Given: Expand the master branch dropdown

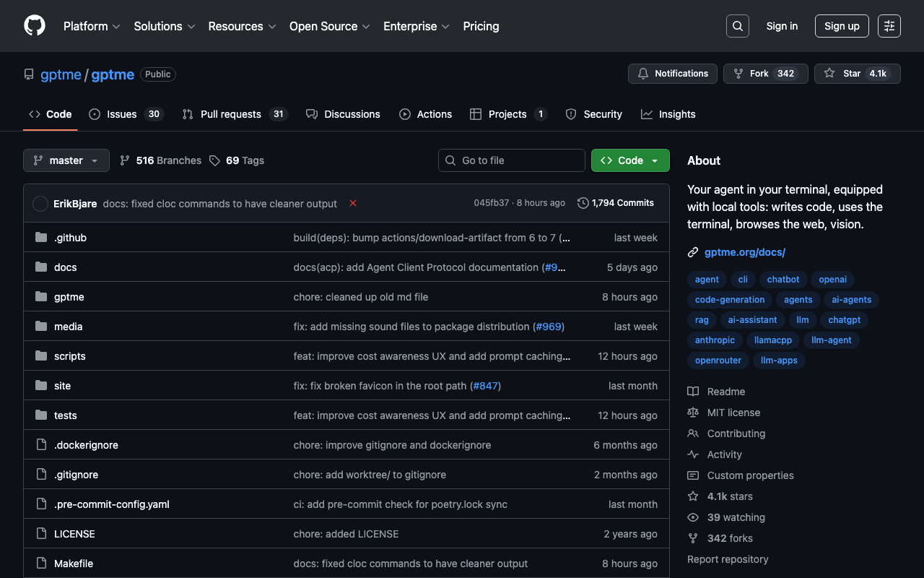Looking at the screenshot, I should [x=66, y=160].
